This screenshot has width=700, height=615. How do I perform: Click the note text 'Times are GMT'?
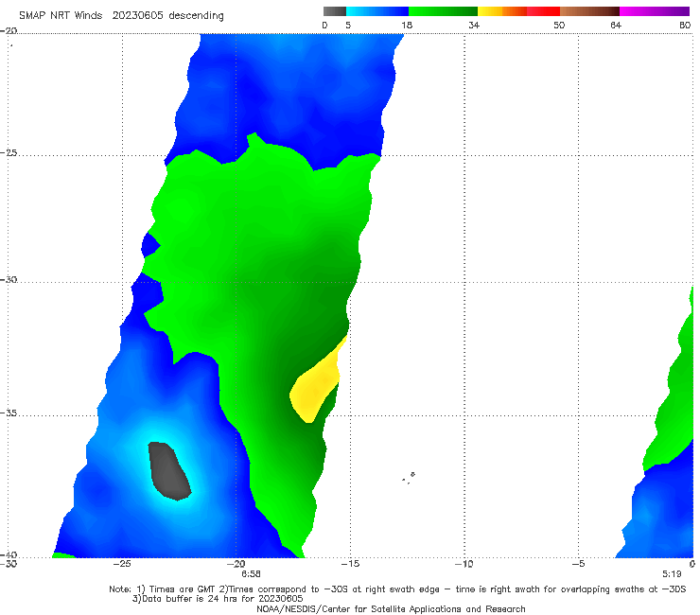183,589
